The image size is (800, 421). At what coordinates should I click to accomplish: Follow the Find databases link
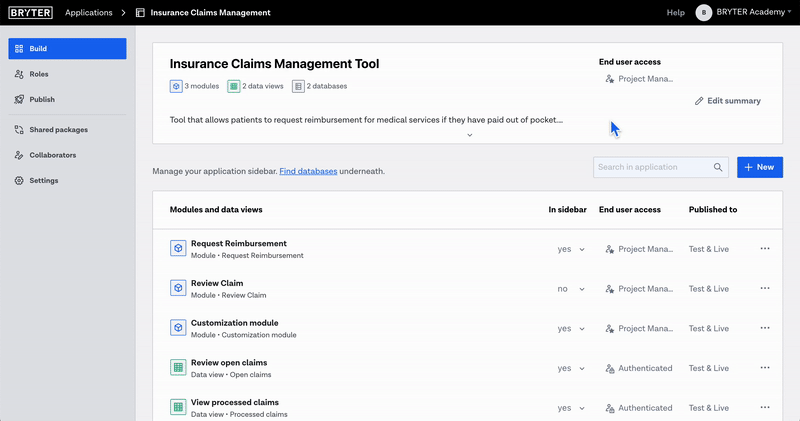click(x=308, y=171)
